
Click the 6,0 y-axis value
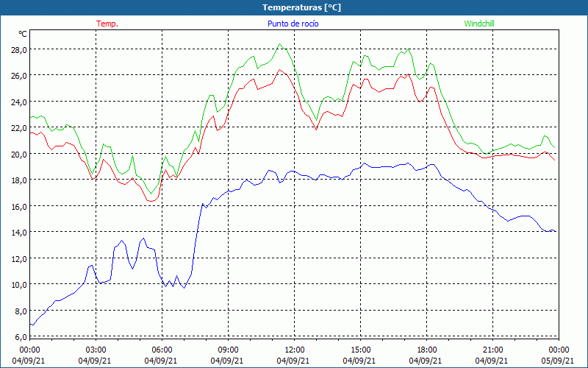(21, 337)
